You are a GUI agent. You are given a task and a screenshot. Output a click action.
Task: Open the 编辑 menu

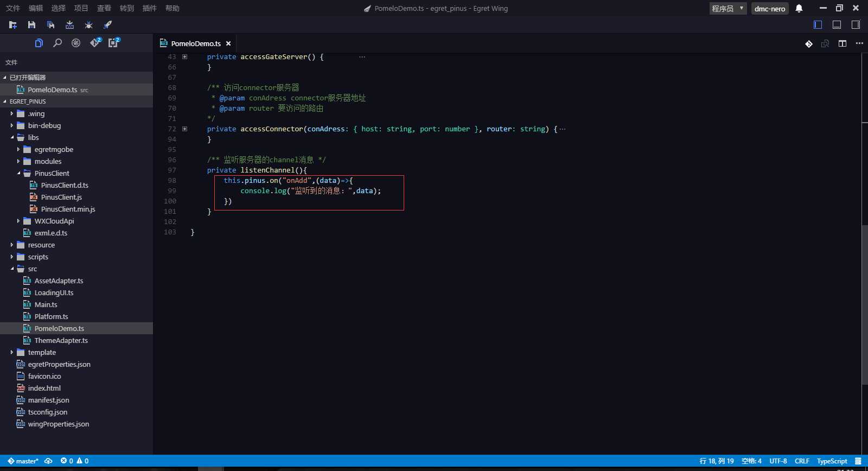pos(35,8)
